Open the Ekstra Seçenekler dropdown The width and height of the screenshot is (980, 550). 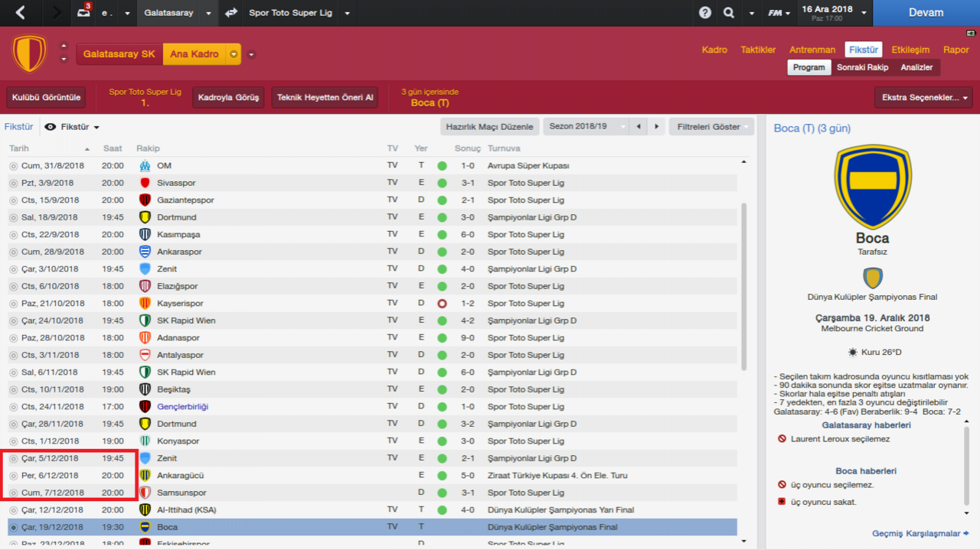point(923,98)
